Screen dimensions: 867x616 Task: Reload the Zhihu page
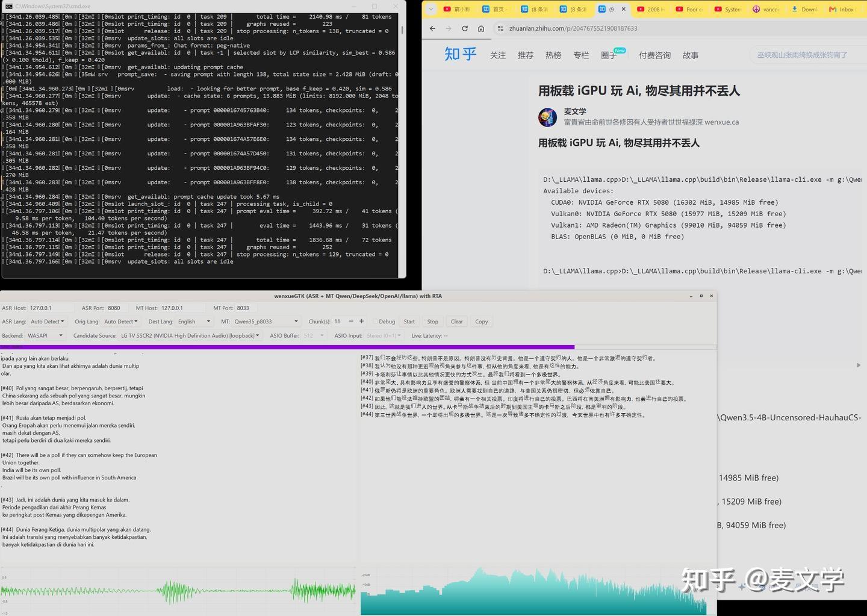pyautogui.click(x=465, y=28)
